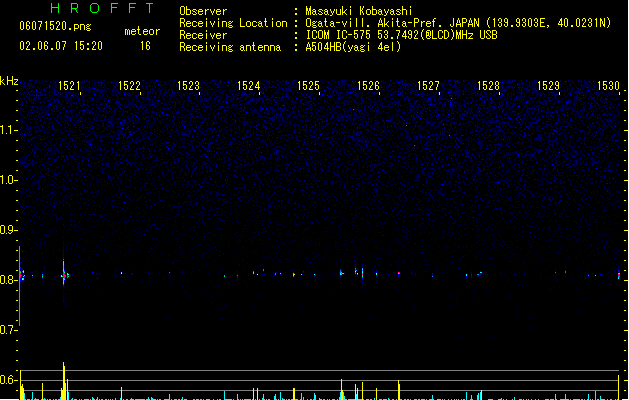This screenshot has height=400, width=629.
Task: Click the A504HB(yagi 4el) antenna text
Action: click(353, 47)
